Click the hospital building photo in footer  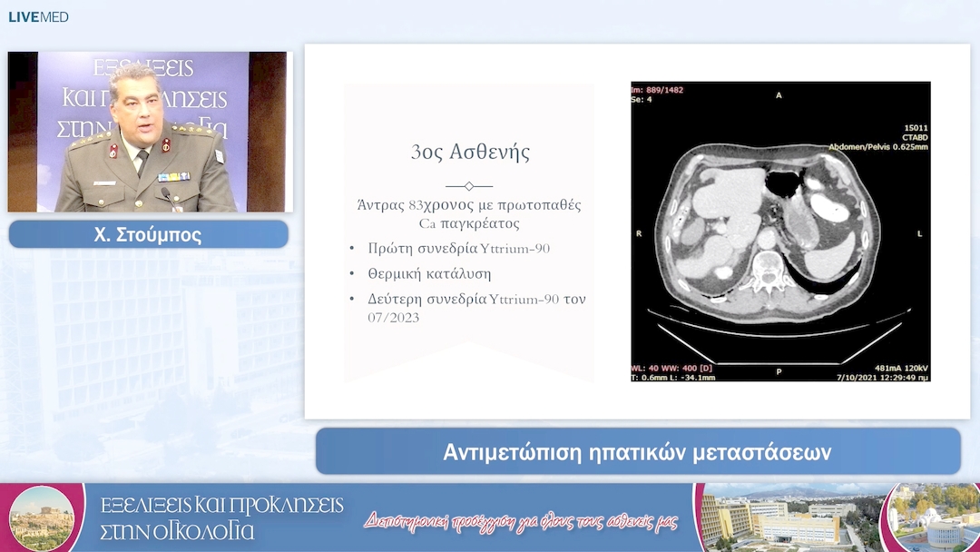[x=789, y=517]
